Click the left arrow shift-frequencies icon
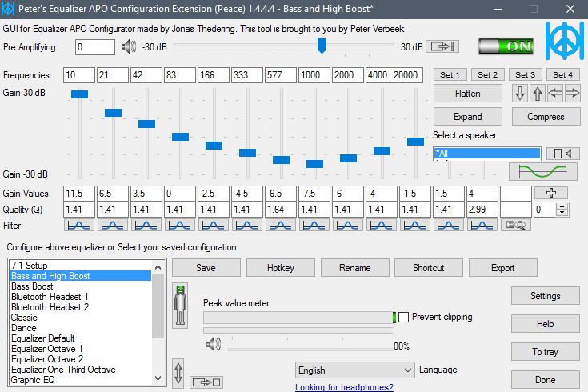Screen dimensions: 588x392 tap(555, 94)
